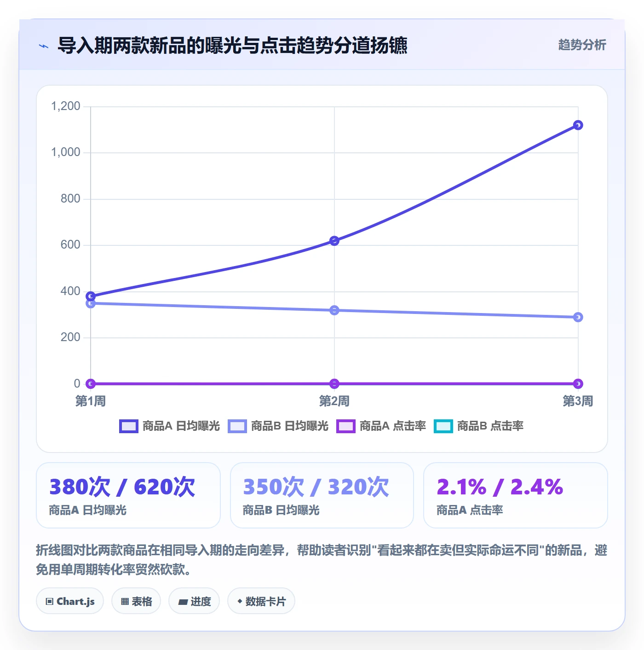Click the square icon in Chart.js chip
Viewport: 644px width, 650px height.
(x=50, y=602)
